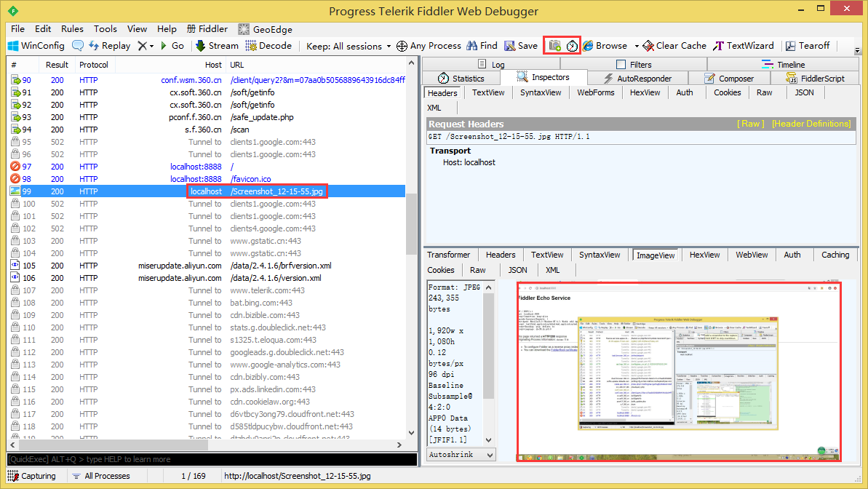The image size is (868, 489).
Task: Click the toolbar overflow arrow at far right
Action: pyautogui.click(x=858, y=50)
